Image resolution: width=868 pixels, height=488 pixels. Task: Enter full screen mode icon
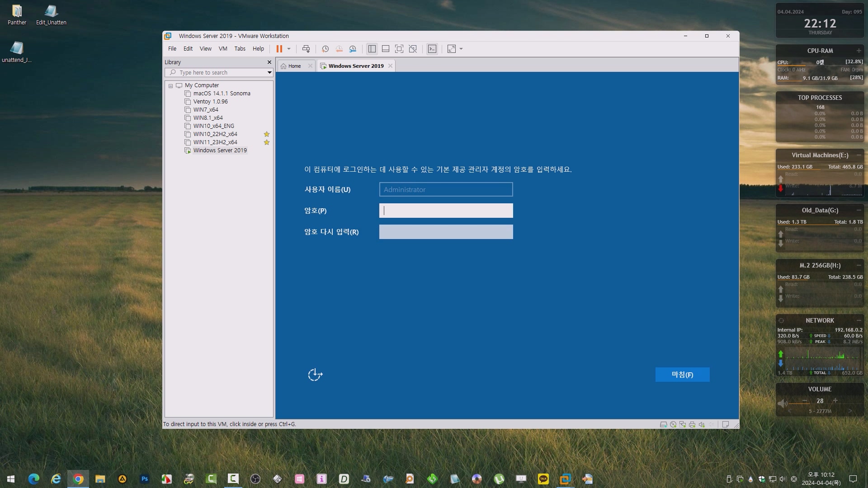[399, 49]
